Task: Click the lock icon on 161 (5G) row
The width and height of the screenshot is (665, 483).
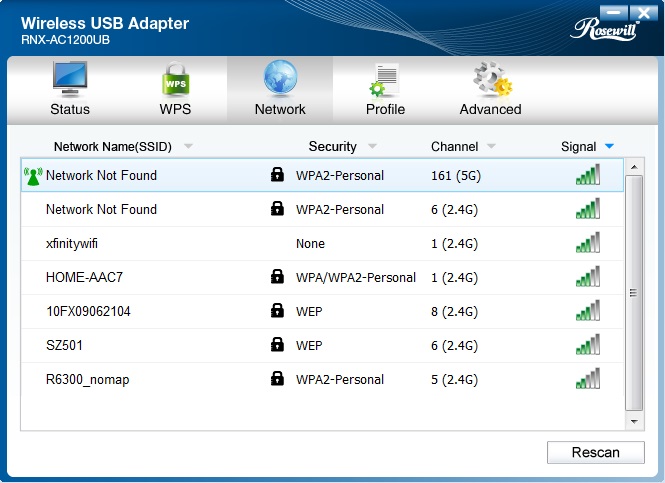Action: (277, 174)
